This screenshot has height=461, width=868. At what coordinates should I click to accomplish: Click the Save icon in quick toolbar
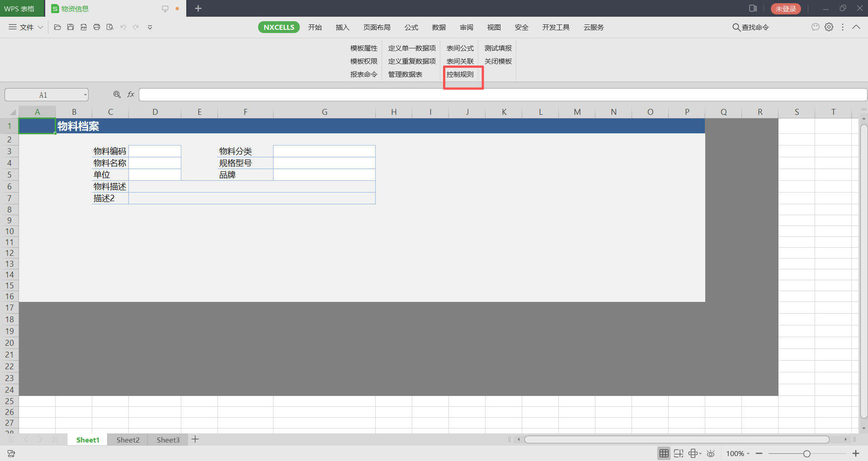pos(71,27)
